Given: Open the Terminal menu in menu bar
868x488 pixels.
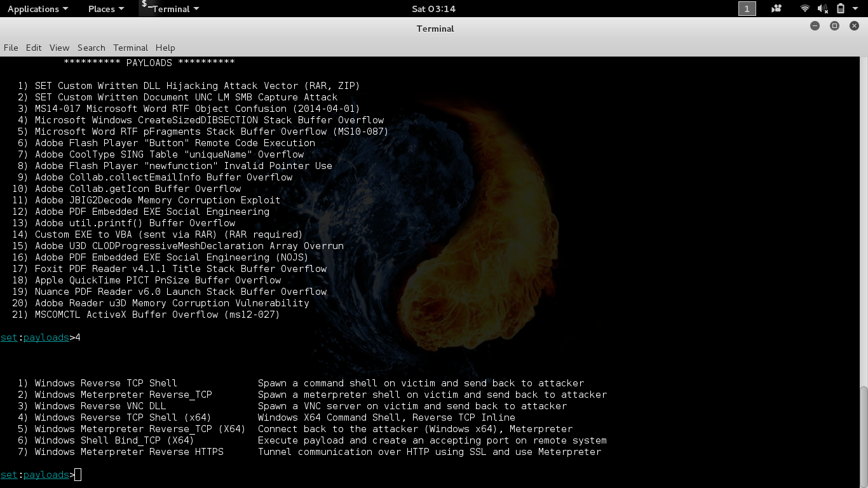Looking at the screenshot, I should point(130,48).
